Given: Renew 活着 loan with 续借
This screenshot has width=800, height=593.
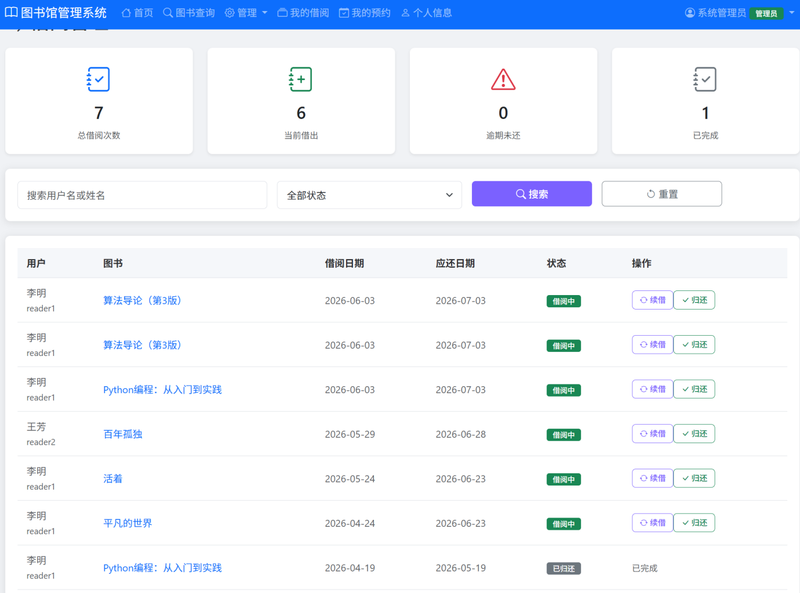Looking at the screenshot, I should 653,478.
